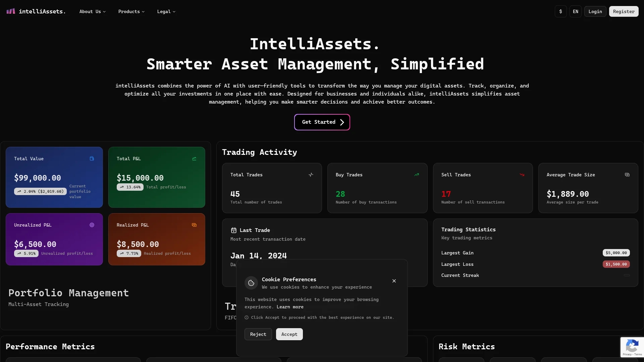Click the calendar icon beside Last Trade

coord(234,230)
